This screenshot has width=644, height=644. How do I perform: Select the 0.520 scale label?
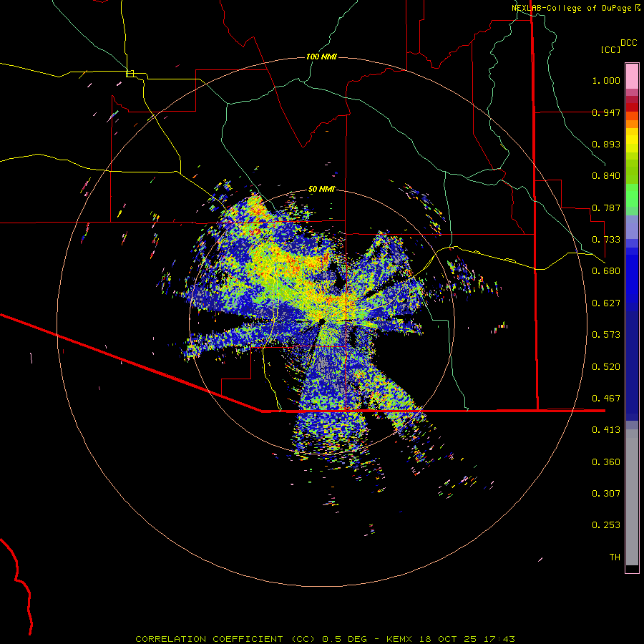(606, 367)
